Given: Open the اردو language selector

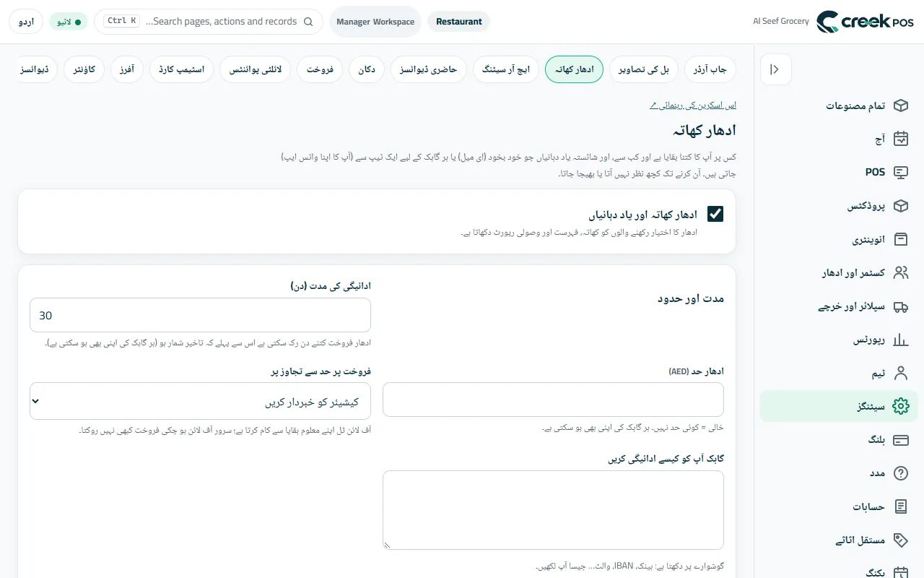Looking at the screenshot, I should pyautogui.click(x=26, y=22).
